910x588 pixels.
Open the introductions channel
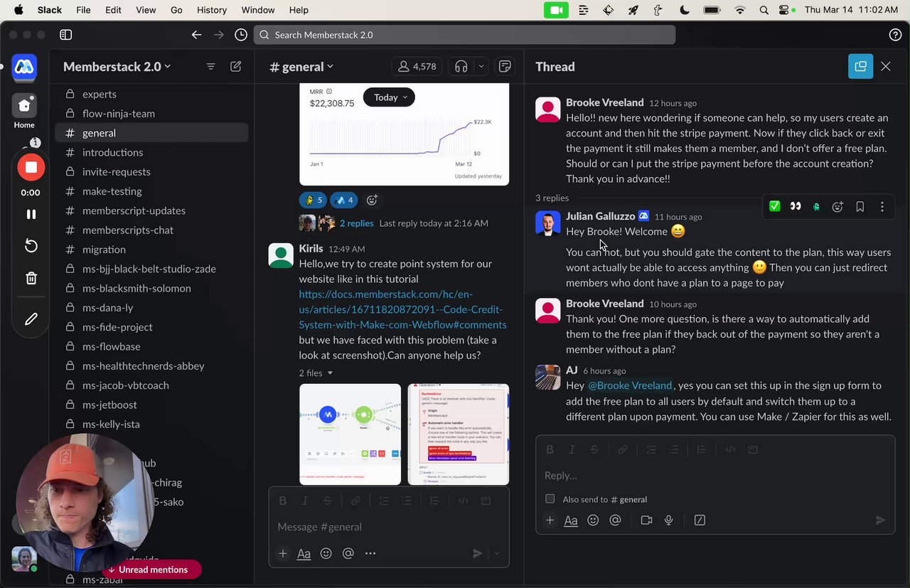click(151, 152)
